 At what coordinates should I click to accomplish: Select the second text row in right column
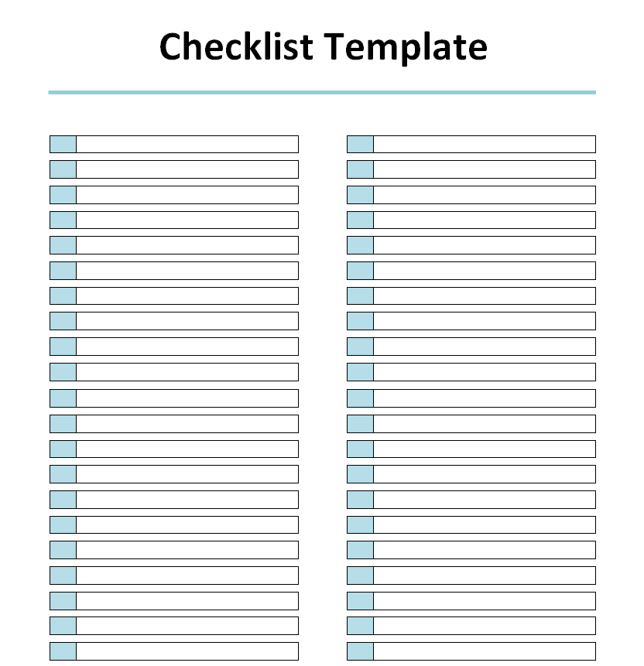coord(485,169)
